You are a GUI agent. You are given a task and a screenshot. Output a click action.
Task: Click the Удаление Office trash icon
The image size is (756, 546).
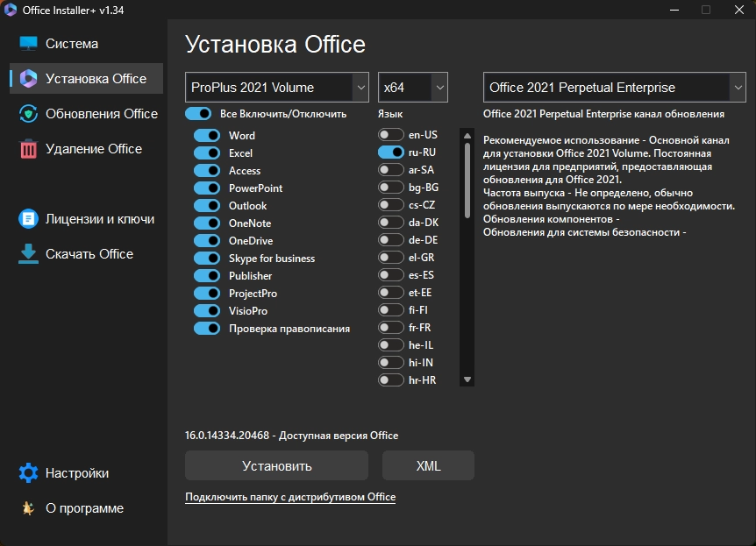click(x=29, y=149)
